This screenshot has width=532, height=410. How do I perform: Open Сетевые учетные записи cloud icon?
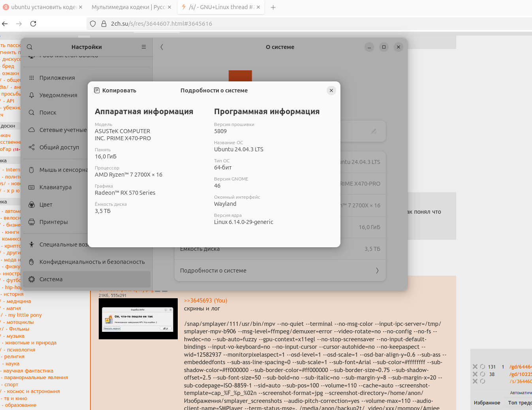tap(32, 130)
